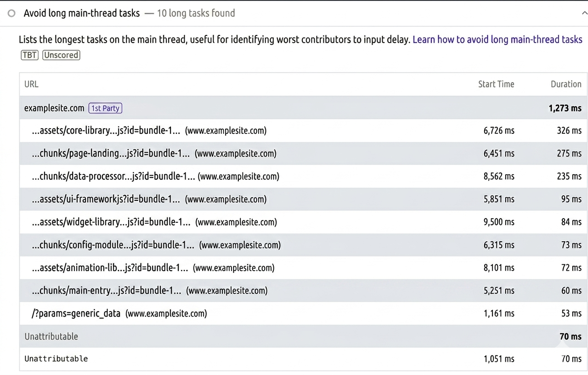
Task: Click the 235 ms duration value
Action: (569, 176)
